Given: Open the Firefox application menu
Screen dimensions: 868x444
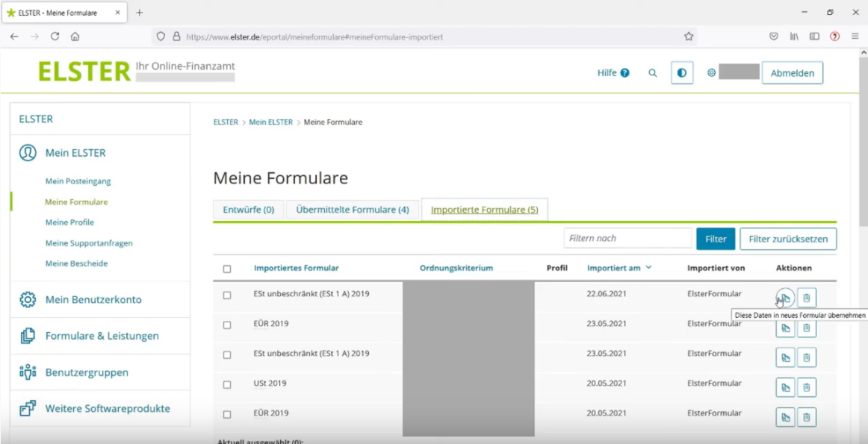Looking at the screenshot, I should (x=855, y=37).
